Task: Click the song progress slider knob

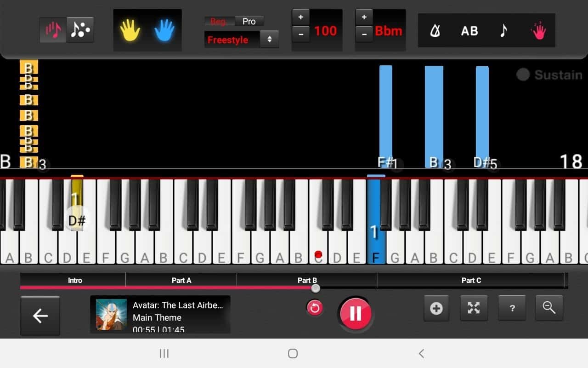Action: [x=316, y=288]
